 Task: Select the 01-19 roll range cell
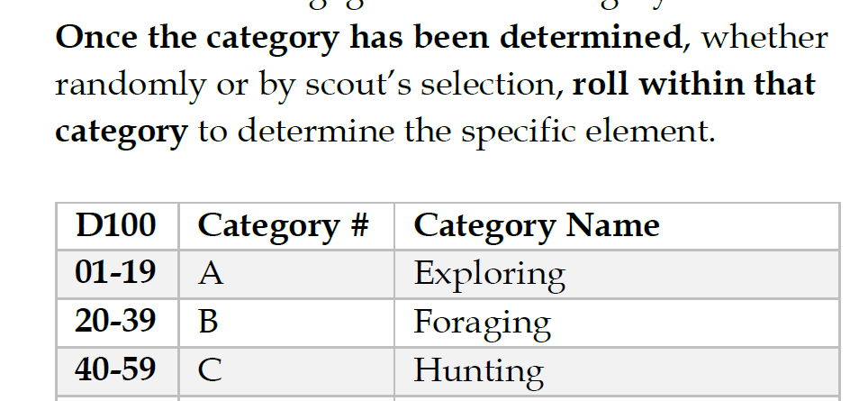point(116,273)
